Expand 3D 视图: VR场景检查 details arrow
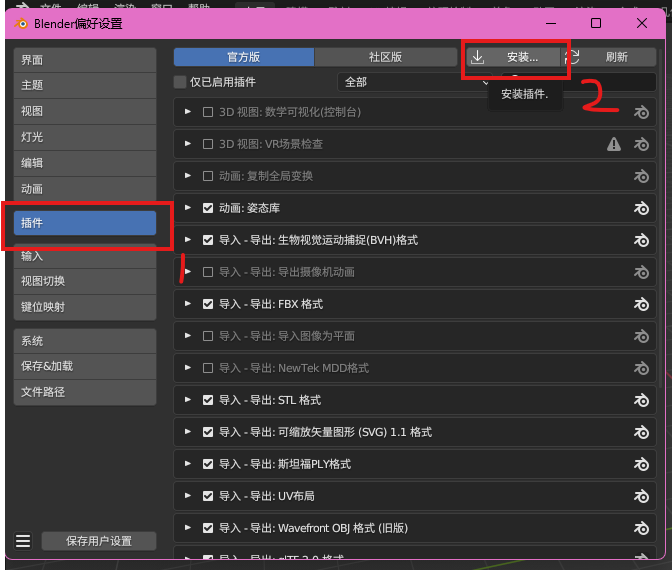 pos(188,144)
